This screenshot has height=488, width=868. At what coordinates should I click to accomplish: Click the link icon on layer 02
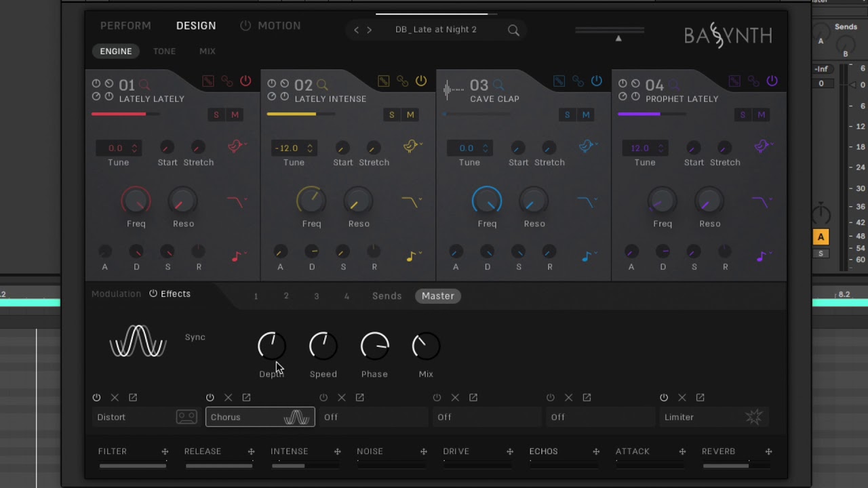point(402,81)
